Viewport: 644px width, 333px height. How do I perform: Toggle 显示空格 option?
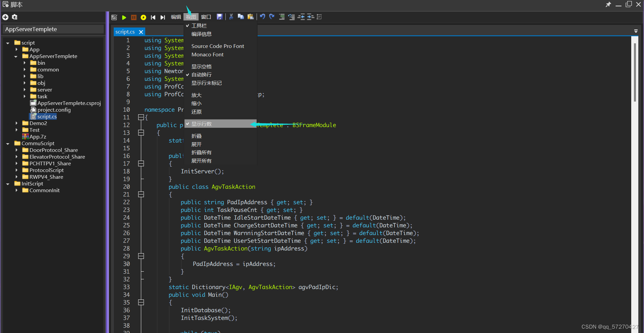221,67
